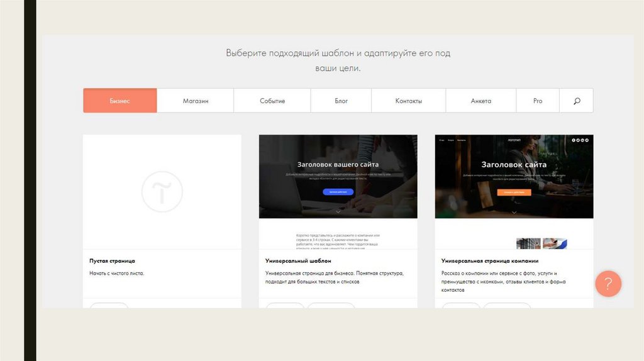Click the scroll-down chevron in Универсальный шаблон preview
This screenshot has height=361, width=644.
338,212
